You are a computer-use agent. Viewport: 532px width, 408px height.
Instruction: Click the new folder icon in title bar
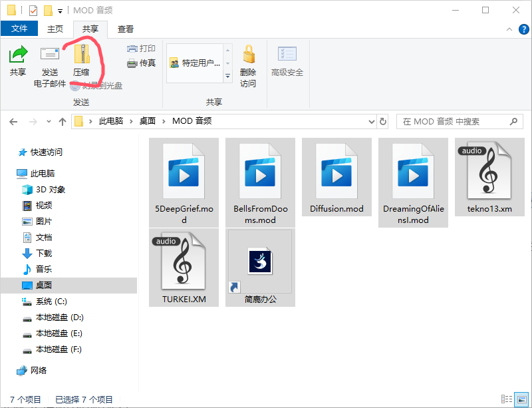pyautogui.click(x=48, y=11)
